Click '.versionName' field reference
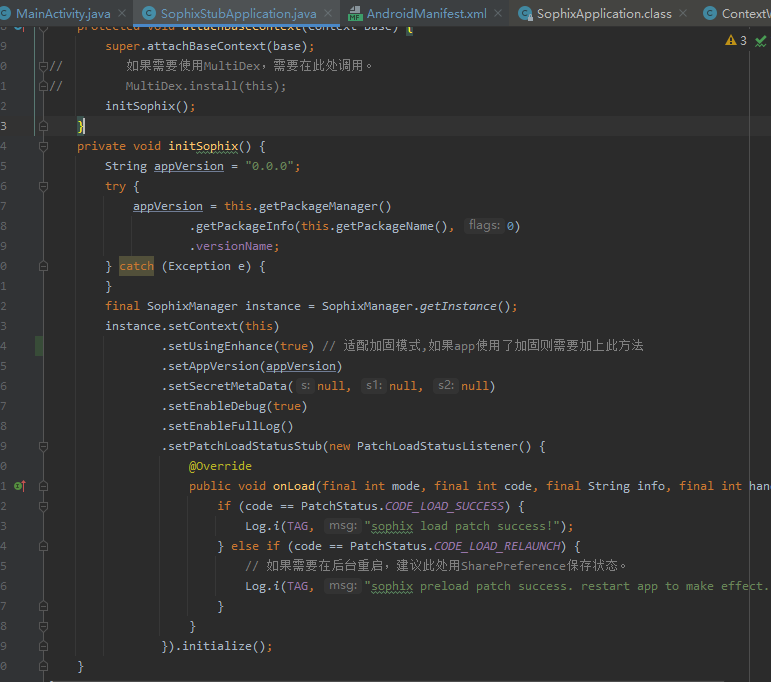This screenshot has height=682, width=771. point(231,246)
